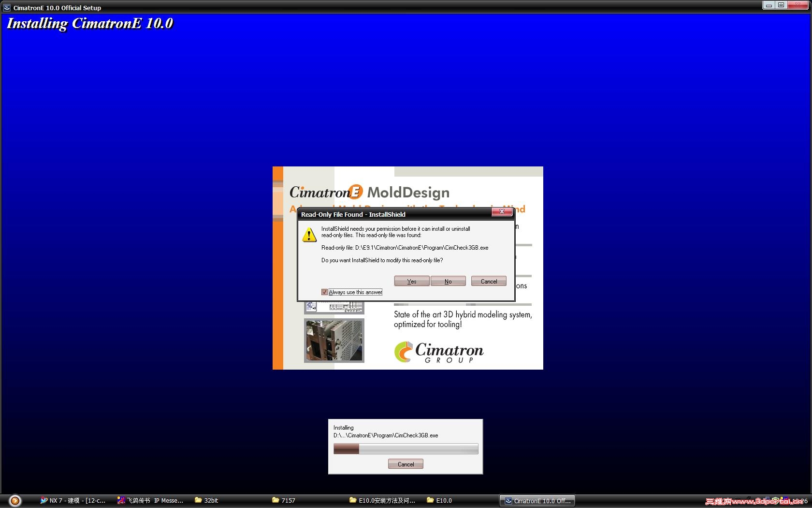Click the yellow warning icon in the dialog

coord(309,235)
